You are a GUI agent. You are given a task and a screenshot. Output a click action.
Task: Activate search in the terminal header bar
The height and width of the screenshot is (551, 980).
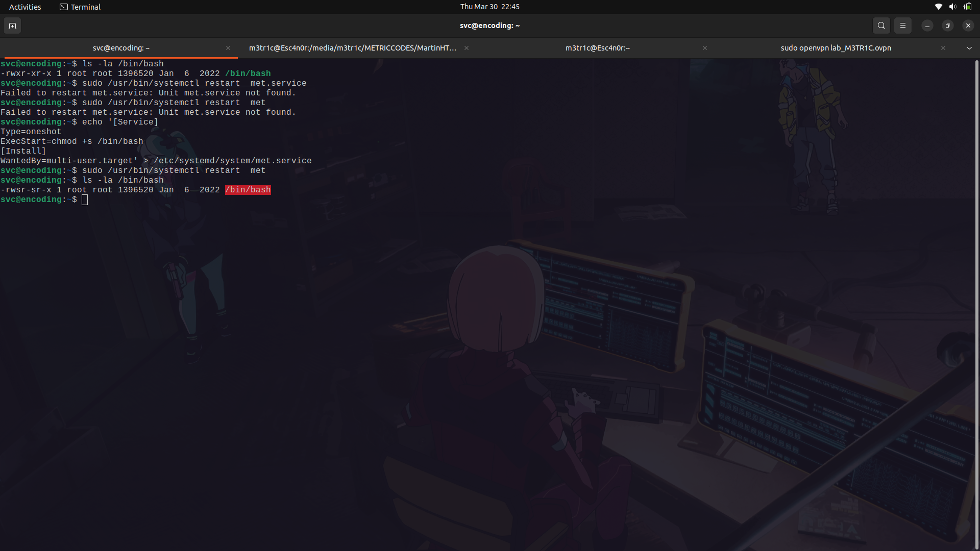pyautogui.click(x=881, y=26)
